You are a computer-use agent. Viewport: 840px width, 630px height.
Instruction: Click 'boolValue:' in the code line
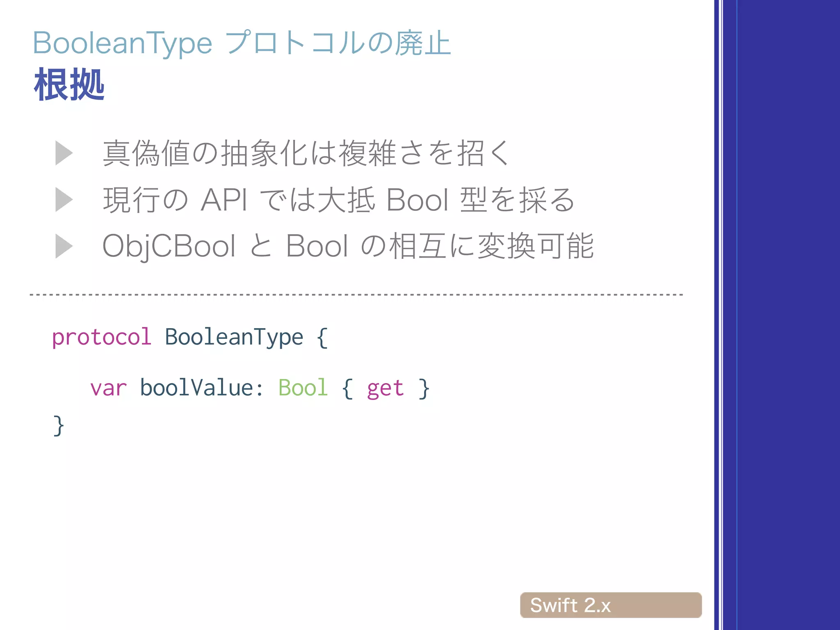(x=202, y=388)
